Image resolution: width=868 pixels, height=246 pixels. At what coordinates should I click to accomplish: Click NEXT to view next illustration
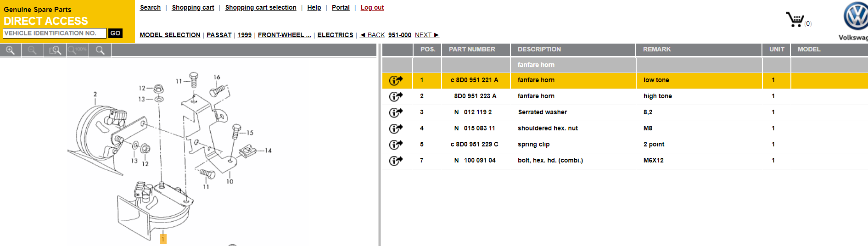[x=426, y=35]
